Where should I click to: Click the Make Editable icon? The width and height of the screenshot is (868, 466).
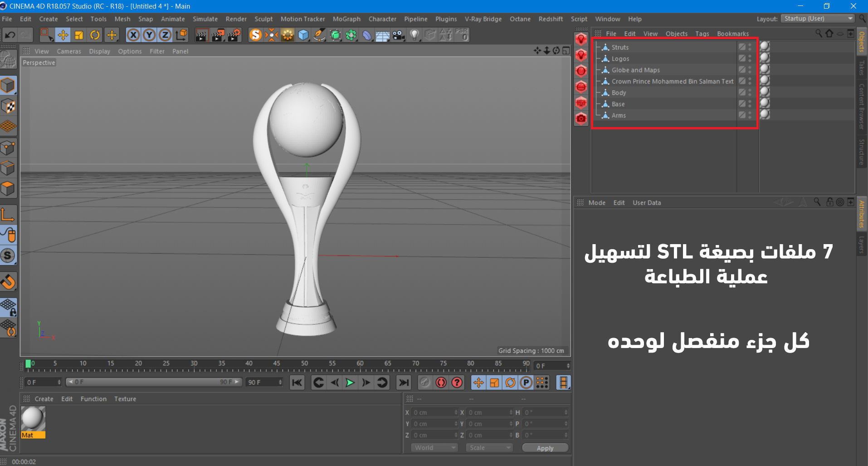point(8,60)
